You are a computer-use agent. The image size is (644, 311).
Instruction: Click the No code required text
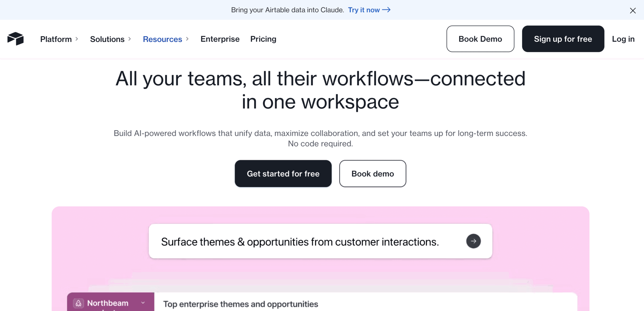(x=320, y=144)
